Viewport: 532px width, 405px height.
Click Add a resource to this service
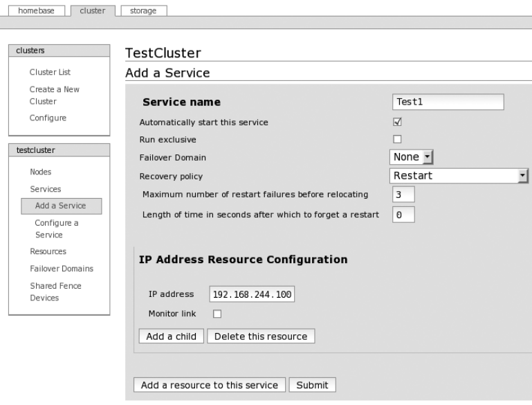[x=209, y=385]
